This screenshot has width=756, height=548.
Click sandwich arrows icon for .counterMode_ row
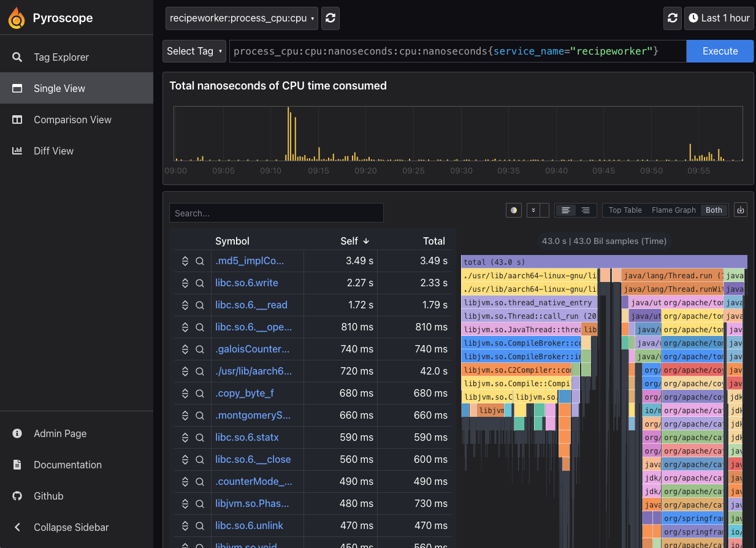(185, 482)
